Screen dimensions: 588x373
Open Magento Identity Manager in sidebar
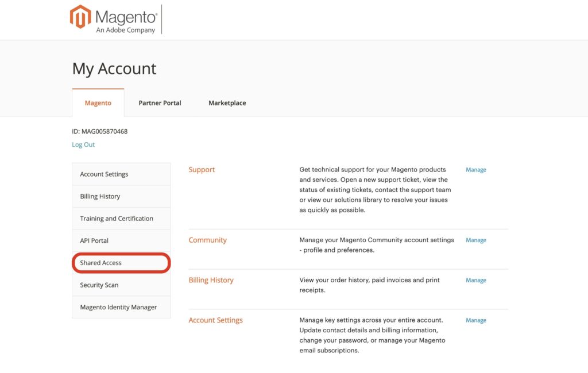[118, 307]
